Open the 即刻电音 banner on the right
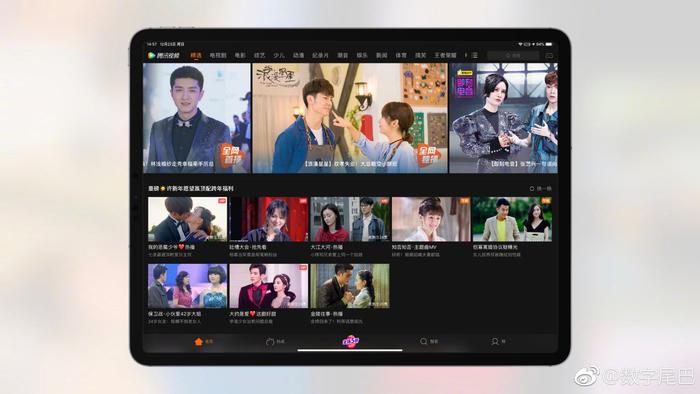 point(504,118)
